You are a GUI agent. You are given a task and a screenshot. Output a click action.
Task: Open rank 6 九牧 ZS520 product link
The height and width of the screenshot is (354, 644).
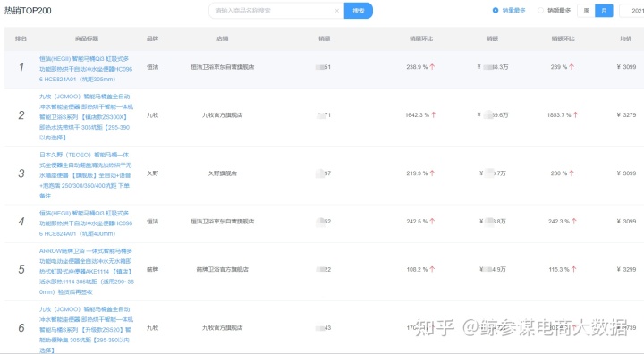[86, 330]
